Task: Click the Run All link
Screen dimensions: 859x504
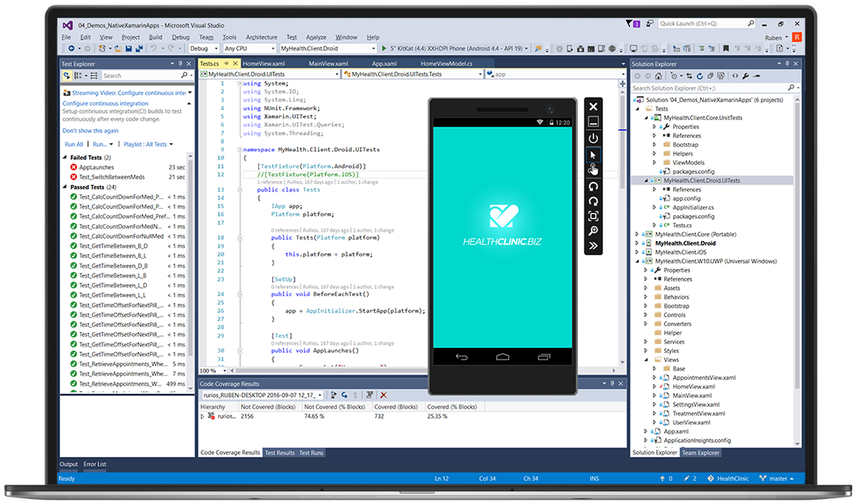Action: (74, 144)
